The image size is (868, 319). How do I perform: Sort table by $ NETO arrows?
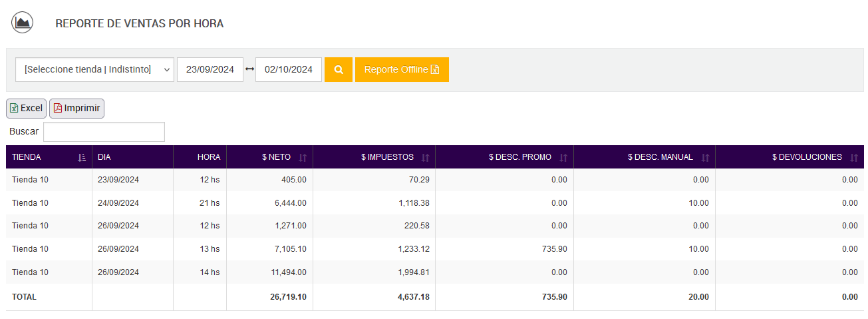point(303,157)
